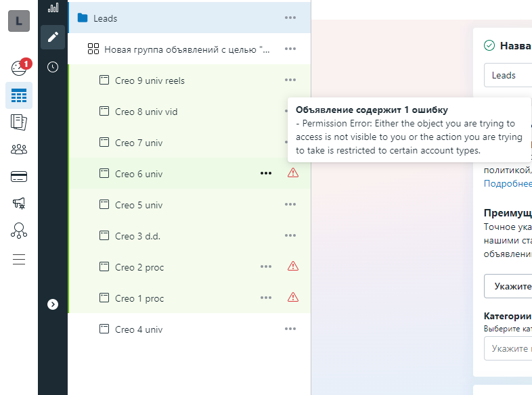
Task: Open the account avatar labeled L
Action: pyautogui.click(x=19, y=21)
